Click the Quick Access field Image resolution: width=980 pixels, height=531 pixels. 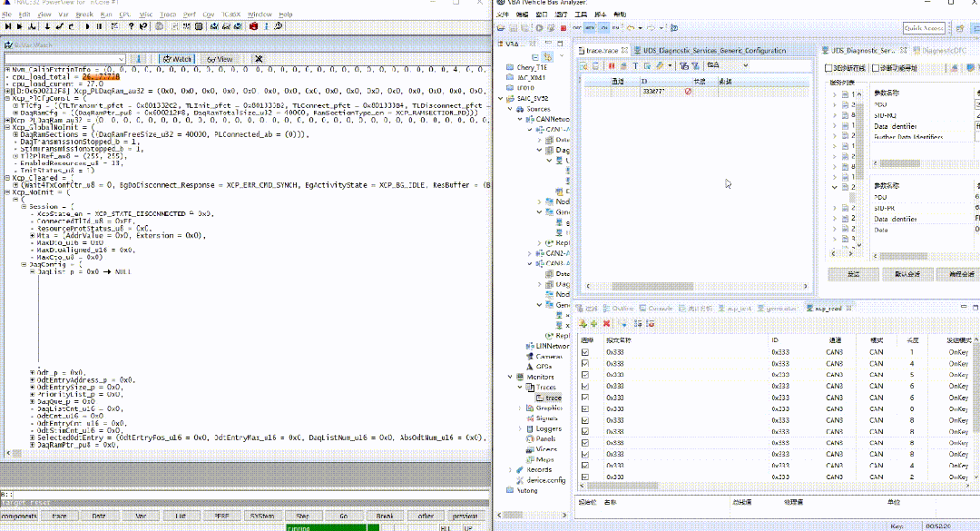(x=924, y=27)
